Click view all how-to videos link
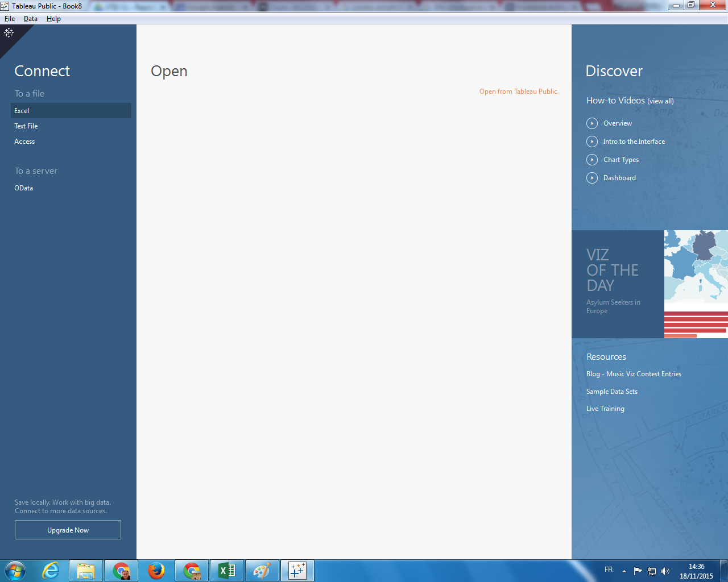 pyautogui.click(x=660, y=101)
